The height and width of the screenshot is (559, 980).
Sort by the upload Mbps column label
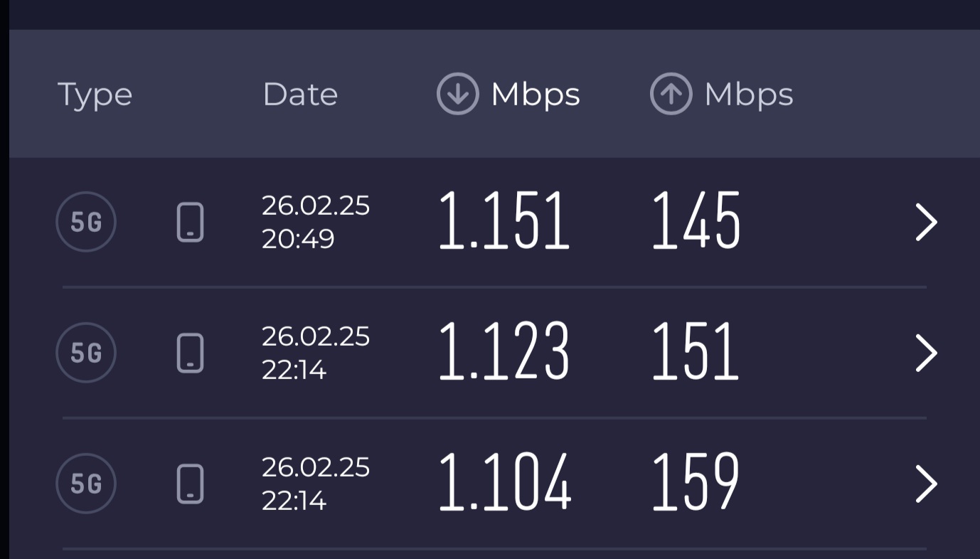click(749, 95)
